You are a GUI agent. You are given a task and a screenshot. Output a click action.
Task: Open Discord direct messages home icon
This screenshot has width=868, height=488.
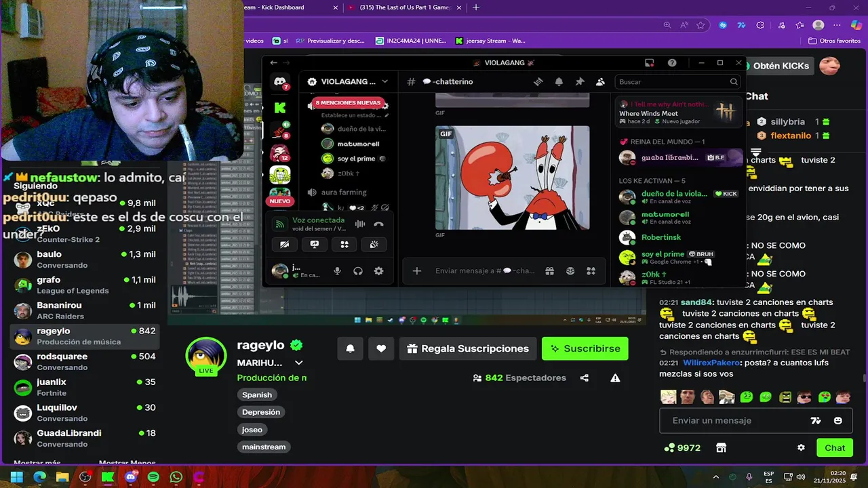pyautogui.click(x=280, y=82)
